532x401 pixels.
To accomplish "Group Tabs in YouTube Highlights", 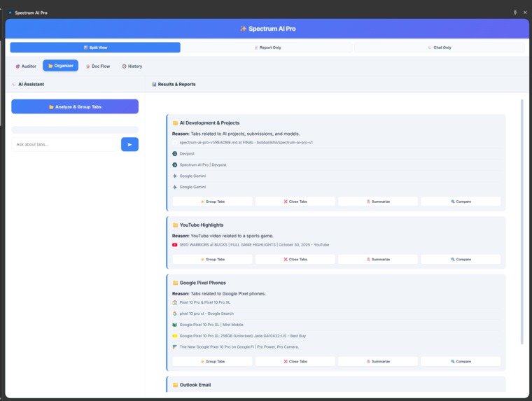I will (212, 259).
